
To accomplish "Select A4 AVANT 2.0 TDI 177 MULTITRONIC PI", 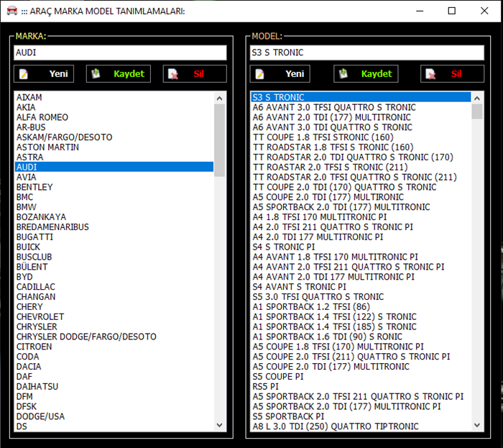I will [x=361, y=277].
